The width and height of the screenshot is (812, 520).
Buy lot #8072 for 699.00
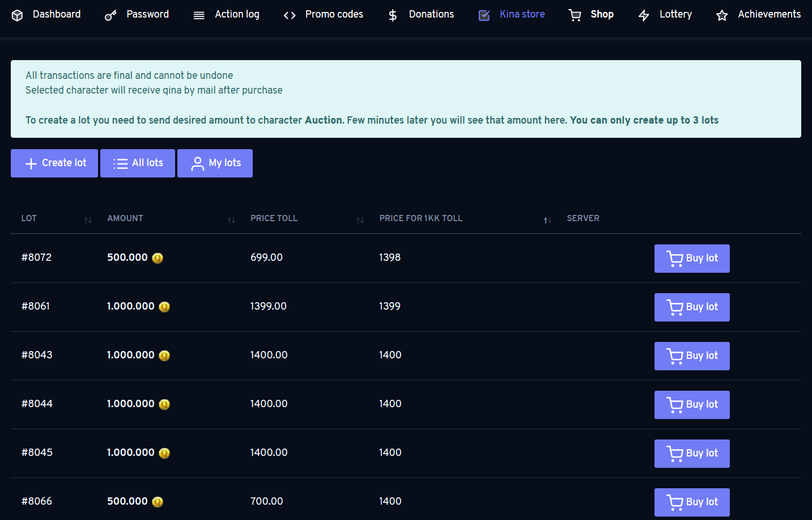pos(692,259)
